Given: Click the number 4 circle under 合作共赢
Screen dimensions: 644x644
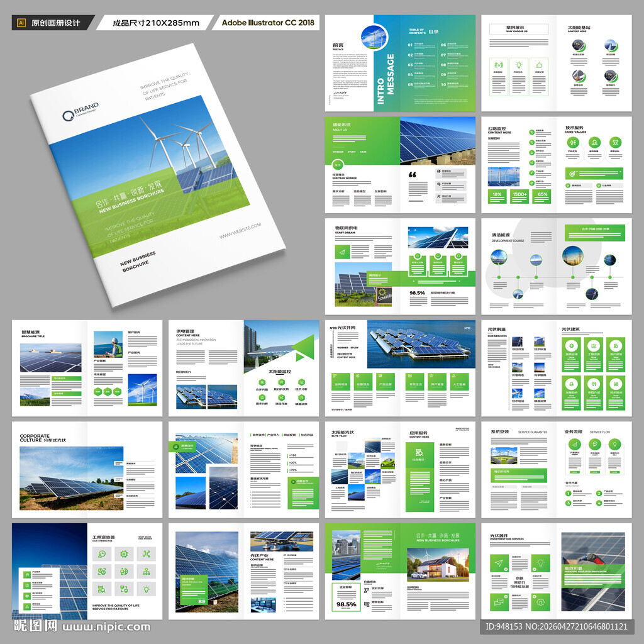Looking at the screenshot, I should coord(599,502).
